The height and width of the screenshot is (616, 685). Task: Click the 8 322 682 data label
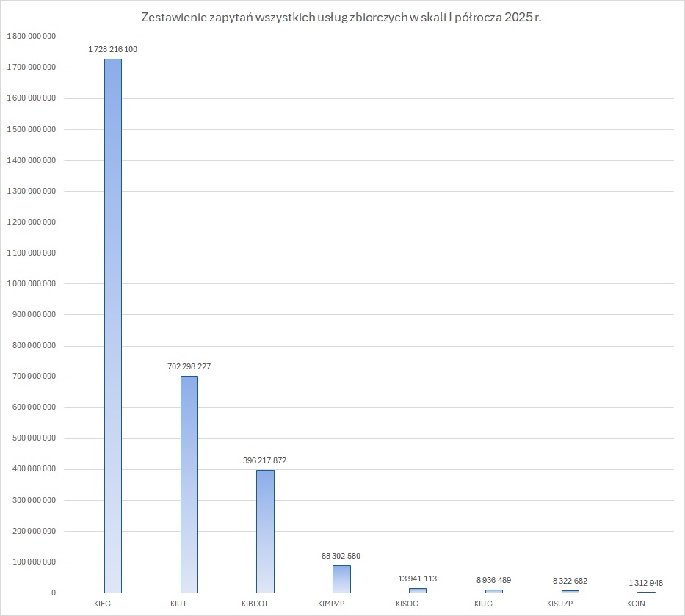(570, 581)
